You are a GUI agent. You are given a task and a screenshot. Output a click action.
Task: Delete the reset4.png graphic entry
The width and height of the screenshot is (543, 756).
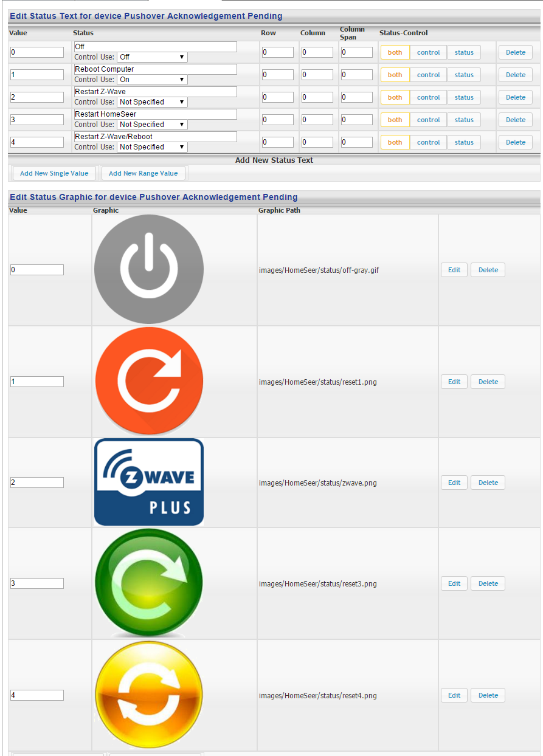488,695
